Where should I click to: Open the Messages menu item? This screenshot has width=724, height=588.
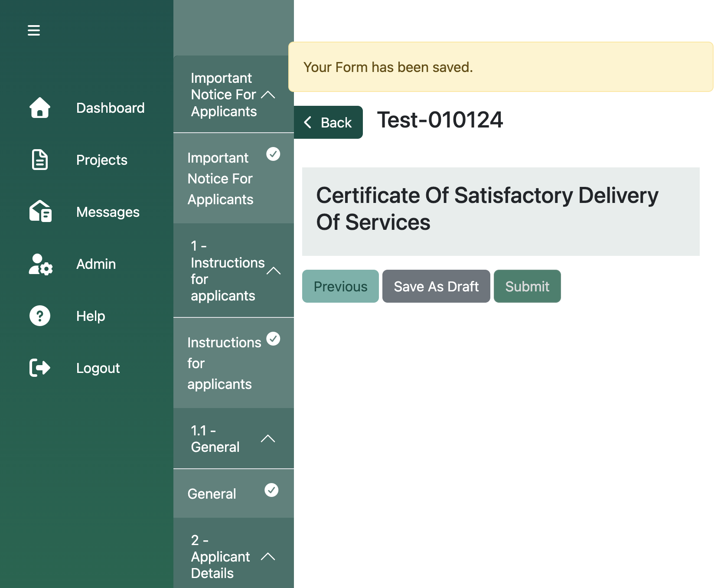[x=108, y=212]
